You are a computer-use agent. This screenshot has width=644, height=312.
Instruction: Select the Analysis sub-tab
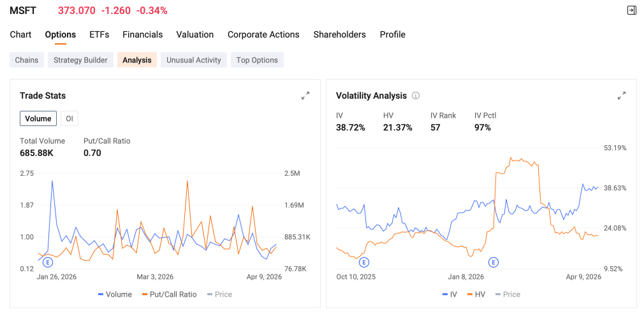pyautogui.click(x=137, y=60)
